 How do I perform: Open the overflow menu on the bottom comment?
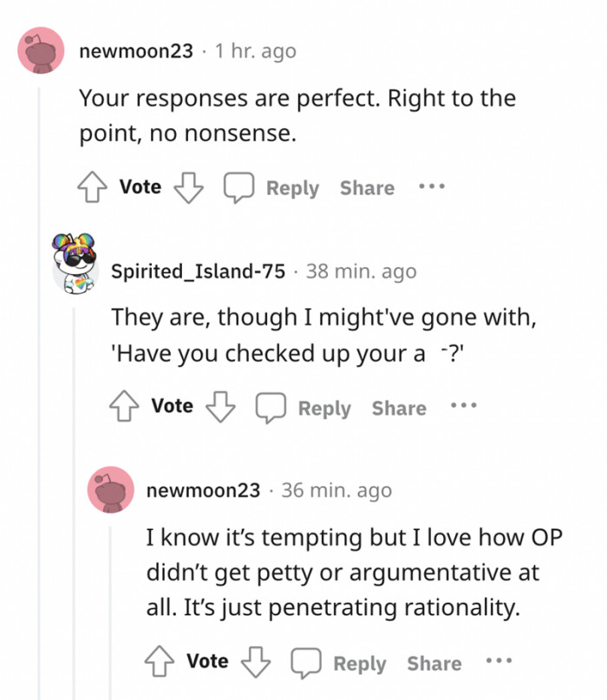[499, 662]
